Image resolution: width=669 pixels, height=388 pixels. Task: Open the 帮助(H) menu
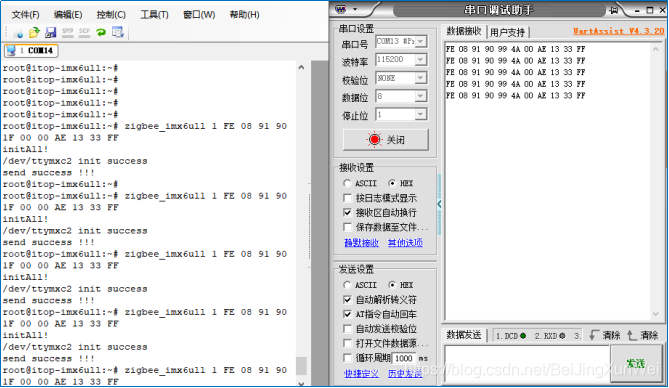tap(244, 15)
